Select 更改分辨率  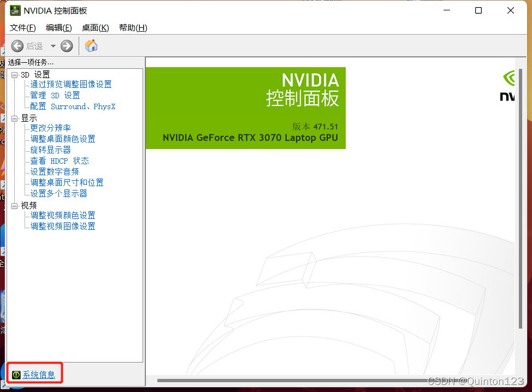tap(51, 128)
